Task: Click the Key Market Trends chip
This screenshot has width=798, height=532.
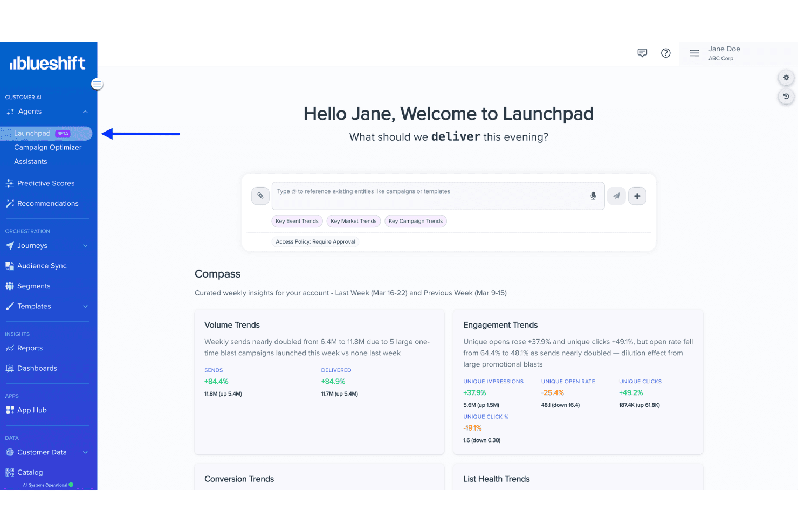Action: tap(354, 221)
